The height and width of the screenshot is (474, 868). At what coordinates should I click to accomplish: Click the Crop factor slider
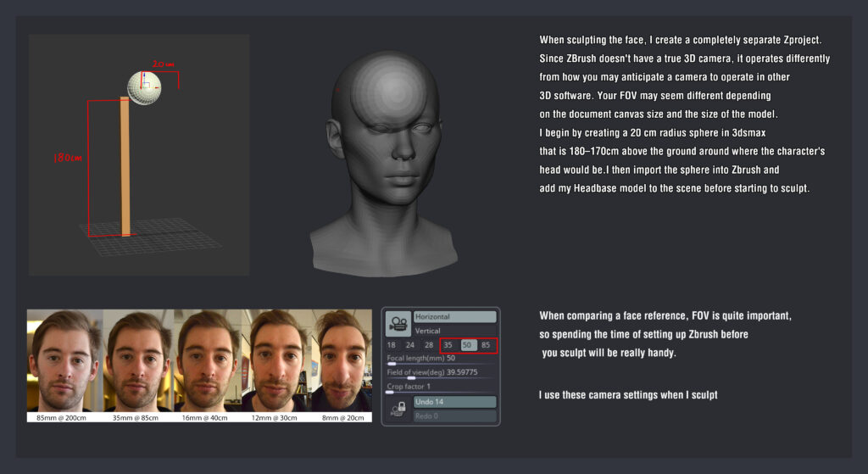point(441,388)
